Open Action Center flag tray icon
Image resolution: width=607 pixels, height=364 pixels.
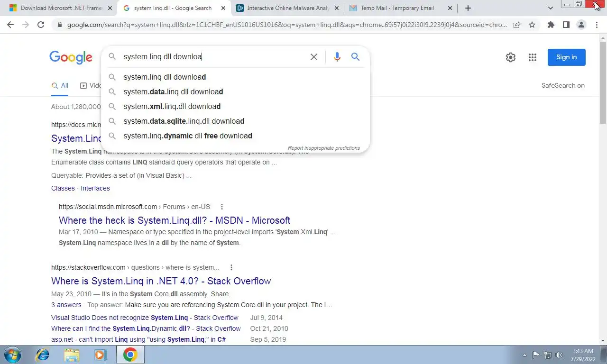point(536,355)
